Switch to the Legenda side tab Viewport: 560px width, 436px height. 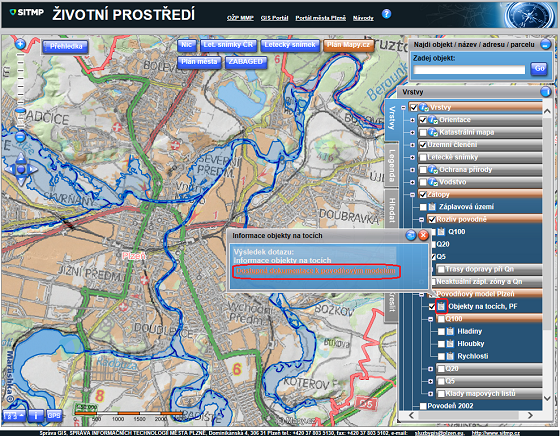pyautogui.click(x=392, y=164)
